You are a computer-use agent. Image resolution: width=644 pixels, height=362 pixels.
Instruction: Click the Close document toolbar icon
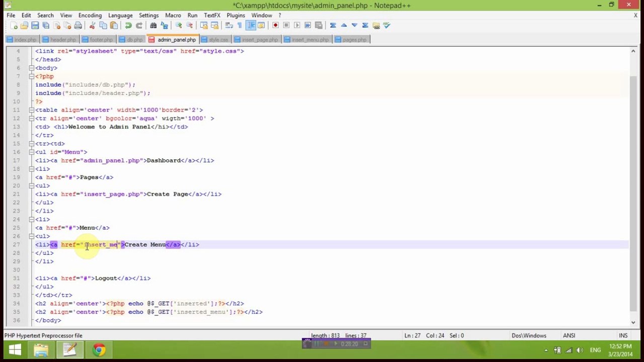point(56,25)
